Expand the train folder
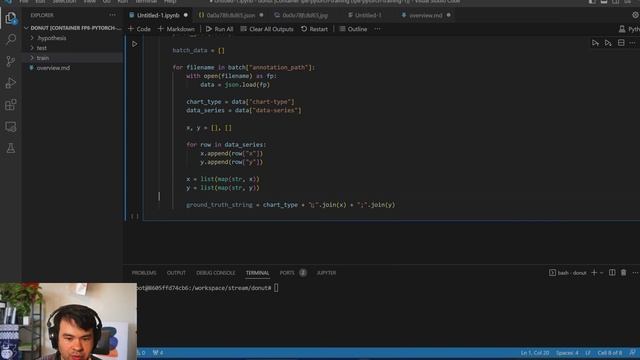 (x=72, y=58)
